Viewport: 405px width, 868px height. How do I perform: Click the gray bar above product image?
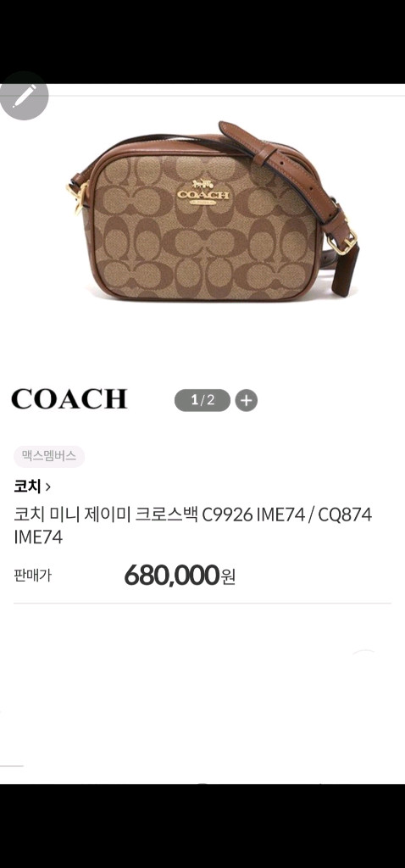(202, 96)
